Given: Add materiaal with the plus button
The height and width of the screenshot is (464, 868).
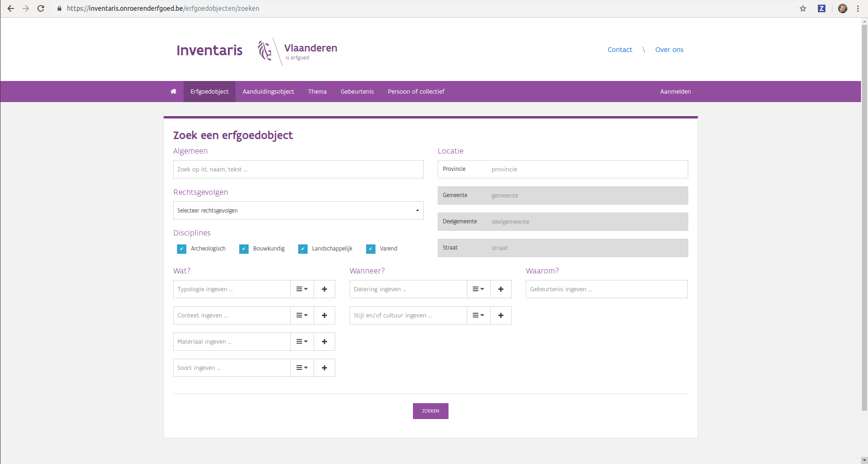Looking at the screenshot, I should click(324, 342).
